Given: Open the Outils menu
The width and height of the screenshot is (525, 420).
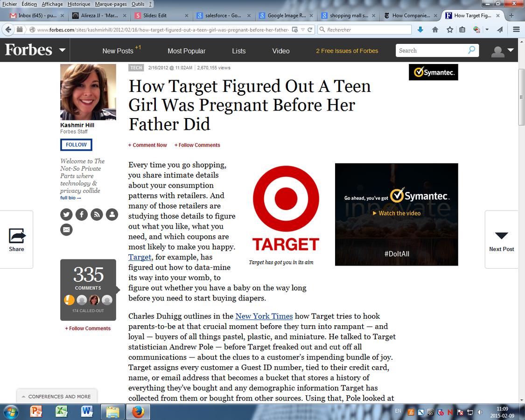Looking at the screenshot, I should pos(138,4).
